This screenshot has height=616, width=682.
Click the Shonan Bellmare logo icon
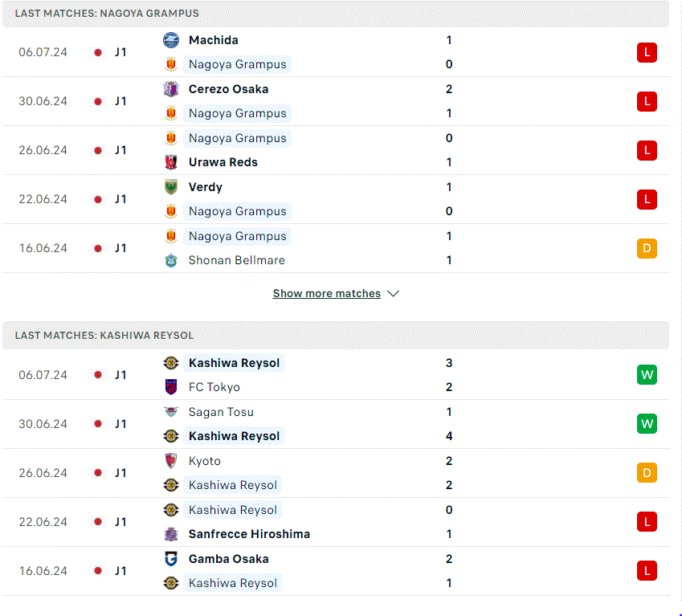click(x=170, y=260)
